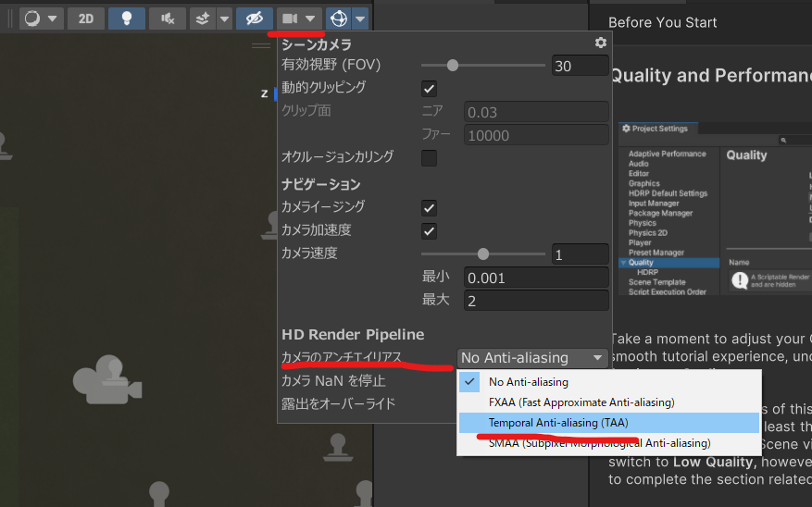This screenshot has width=812, height=507.
Task: Uncheck the カメラ加速度 checkbox
Action: (429, 230)
